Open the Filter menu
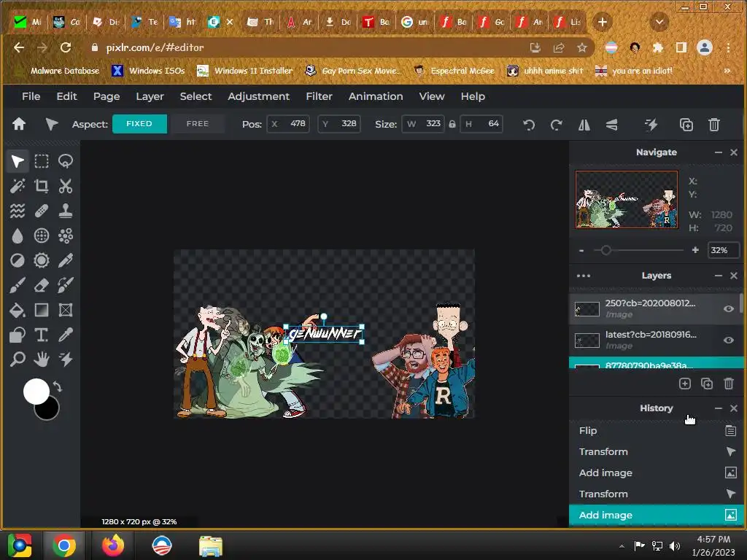Viewport: 747px width, 560px height. coord(320,96)
